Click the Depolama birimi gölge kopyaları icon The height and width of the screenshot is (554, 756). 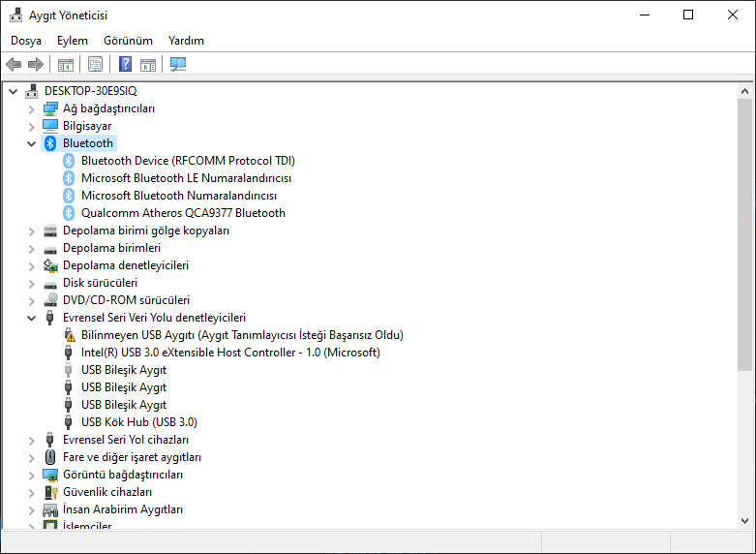50,231
